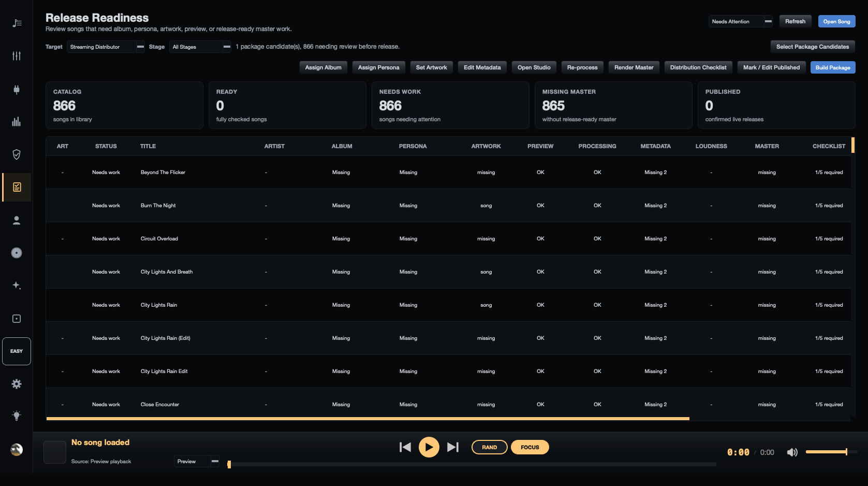Click Mark / Edit Published
This screenshot has width=868, height=486.
771,67
